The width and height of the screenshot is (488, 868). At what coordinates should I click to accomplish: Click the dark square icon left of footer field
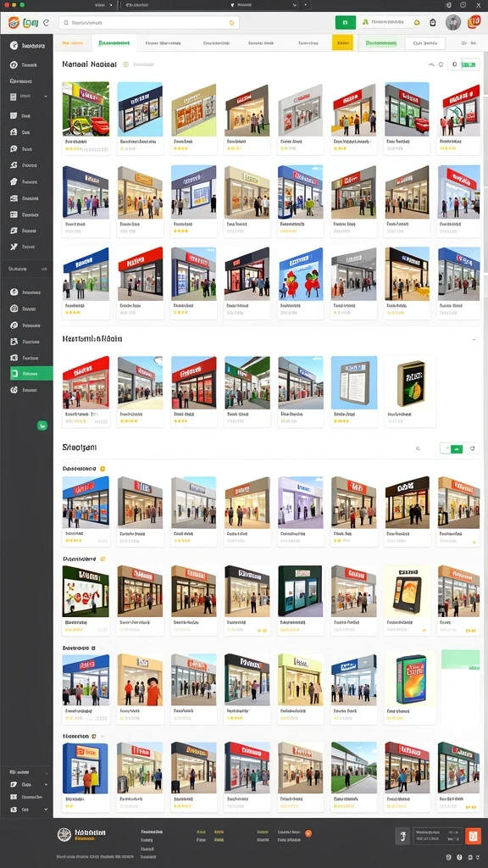click(402, 835)
